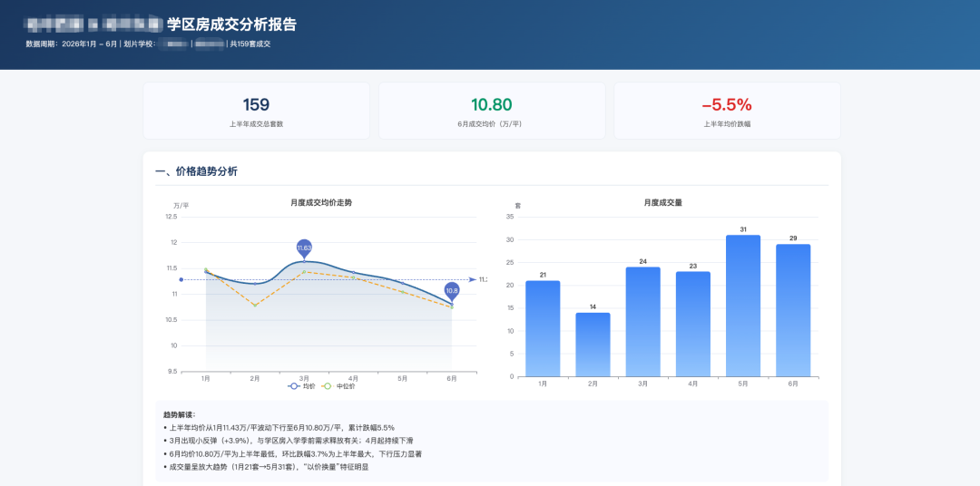
Task: Click the 上半年均价跌幅 label
Action: click(727, 123)
